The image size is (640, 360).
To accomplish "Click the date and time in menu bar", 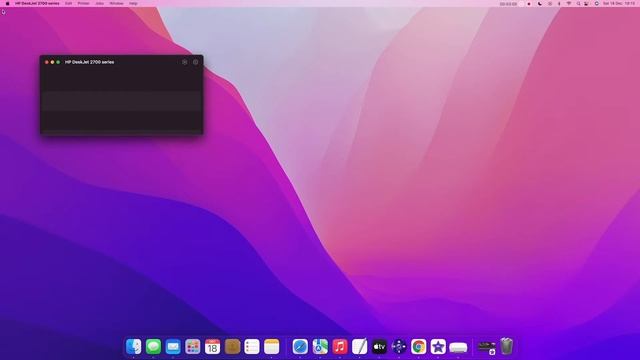I will [619, 4].
